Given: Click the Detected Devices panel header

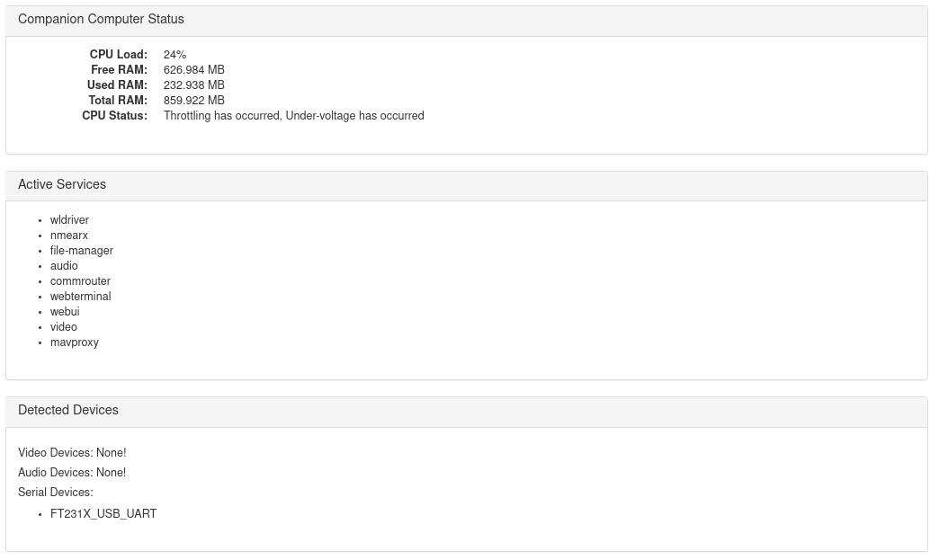Looking at the screenshot, I should 467,411.
